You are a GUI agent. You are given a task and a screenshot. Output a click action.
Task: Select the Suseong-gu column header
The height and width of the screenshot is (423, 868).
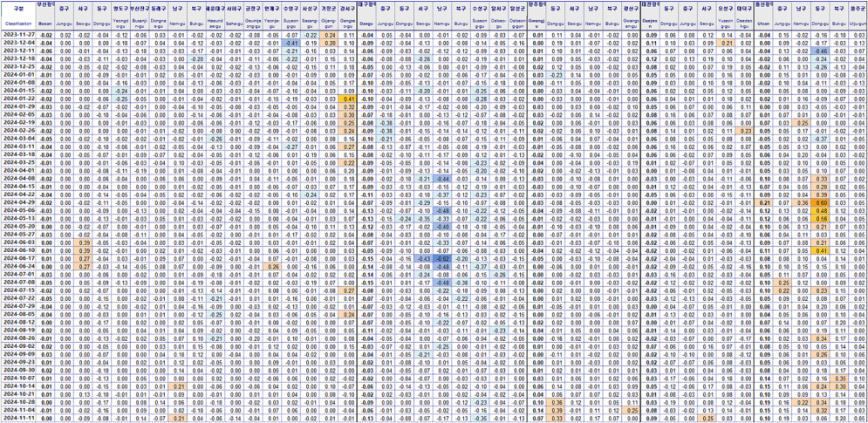(480, 15)
